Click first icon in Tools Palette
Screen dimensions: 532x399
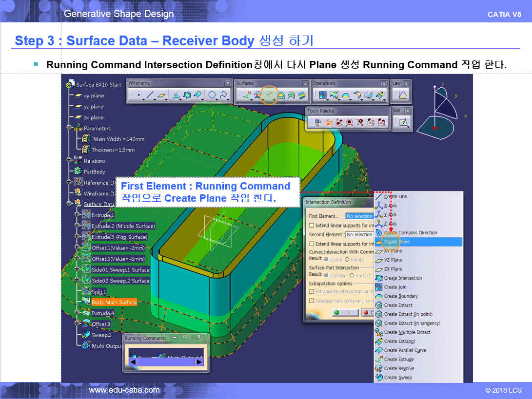click(318, 123)
